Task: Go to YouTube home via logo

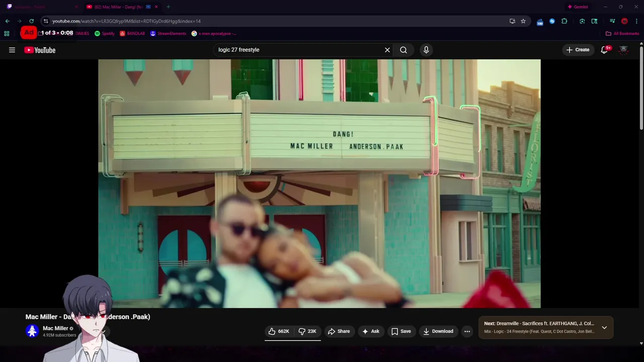Action: point(40,50)
